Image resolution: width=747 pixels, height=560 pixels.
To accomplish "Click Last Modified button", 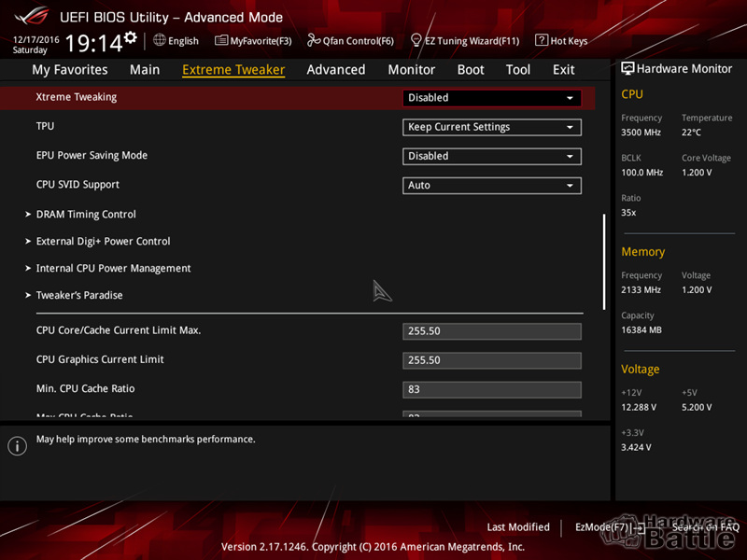I will point(518,527).
